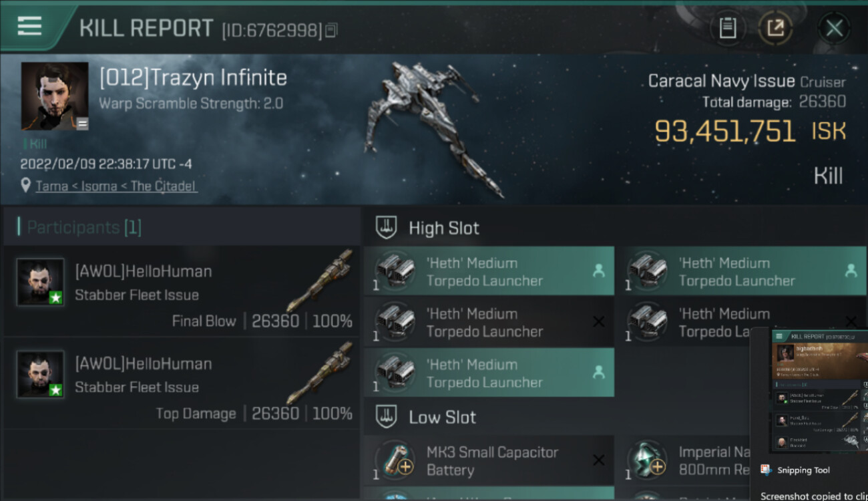Click the Trazyn Infinite character portrait
The height and width of the screenshot is (501, 868).
tap(55, 96)
